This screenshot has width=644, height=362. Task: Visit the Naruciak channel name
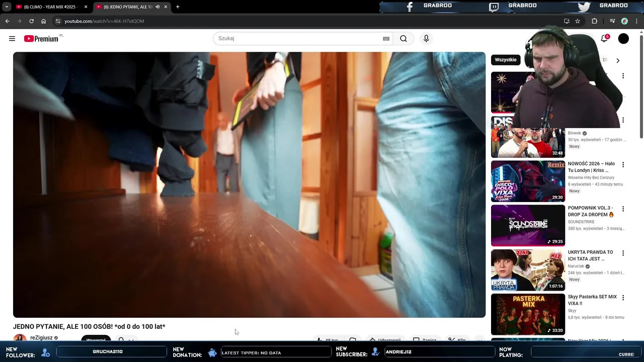(x=576, y=266)
